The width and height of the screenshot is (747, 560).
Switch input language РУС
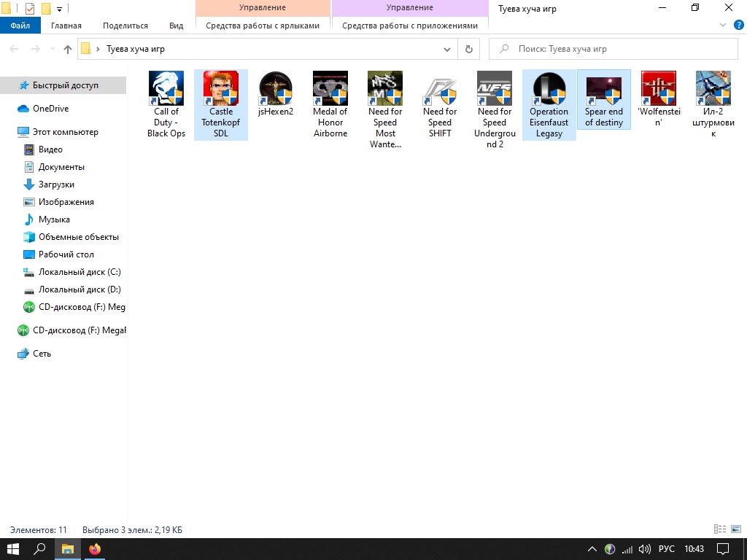(666, 549)
